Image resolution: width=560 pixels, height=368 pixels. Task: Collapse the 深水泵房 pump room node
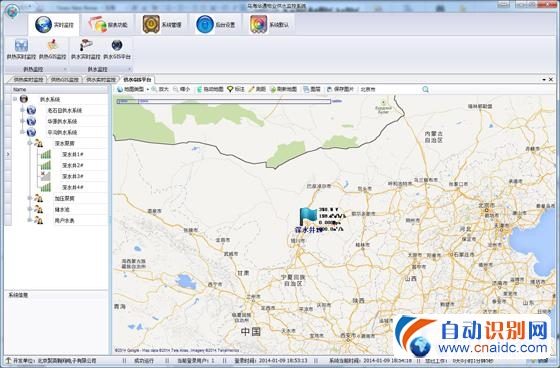pos(30,143)
